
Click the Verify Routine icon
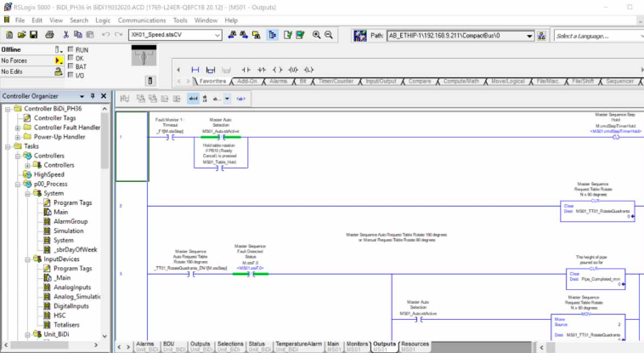point(287,35)
